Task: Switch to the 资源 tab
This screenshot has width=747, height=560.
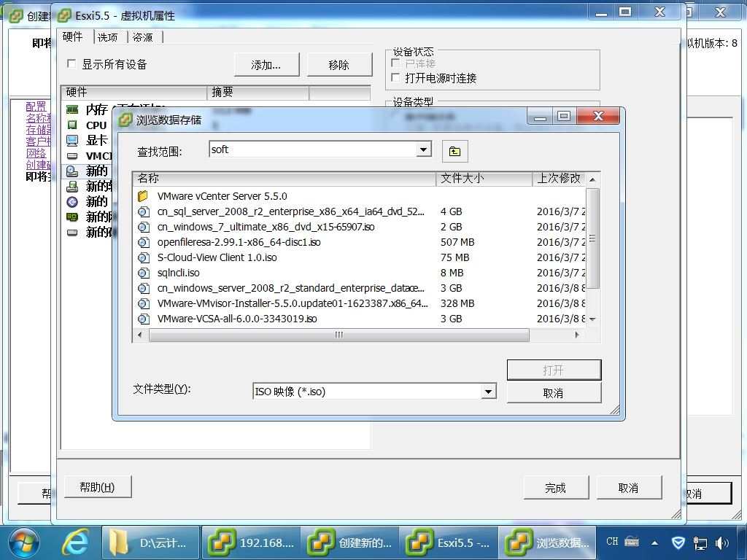Action: pyautogui.click(x=143, y=37)
